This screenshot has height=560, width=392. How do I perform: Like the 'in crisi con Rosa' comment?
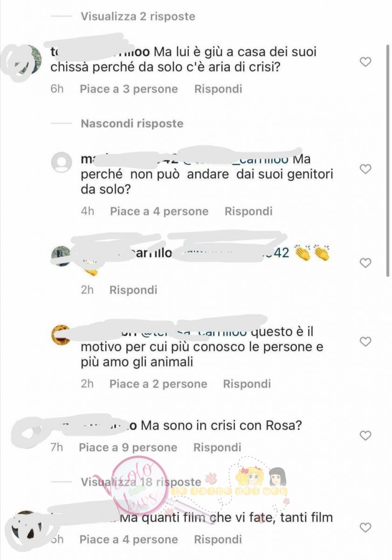pos(366,435)
